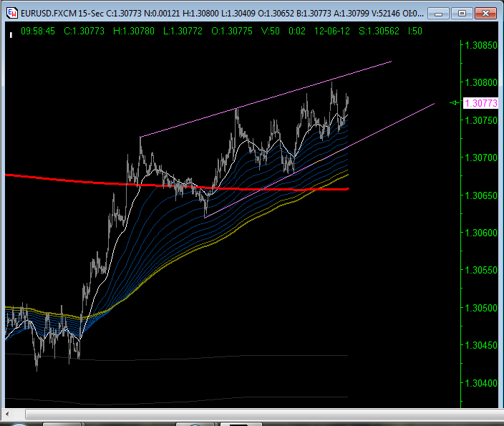
Task: Click the scroll-left arrow on horizontal scrollbar
Action: click(x=10, y=415)
